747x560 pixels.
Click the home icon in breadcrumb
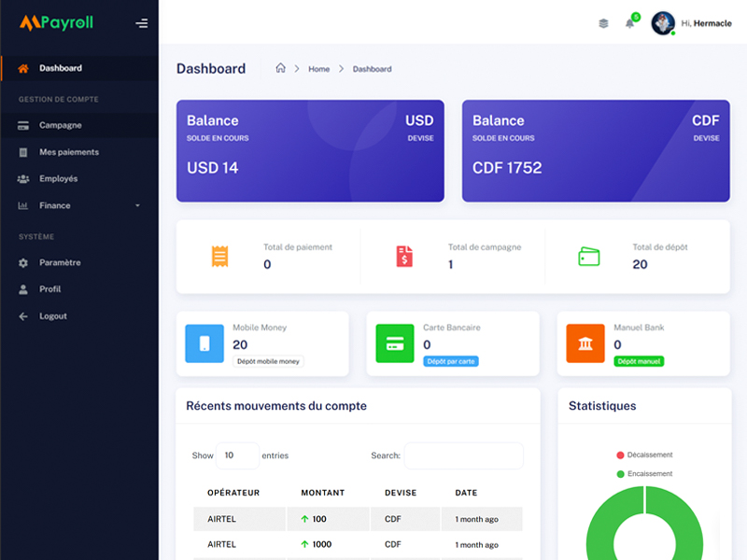pyautogui.click(x=280, y=68)
